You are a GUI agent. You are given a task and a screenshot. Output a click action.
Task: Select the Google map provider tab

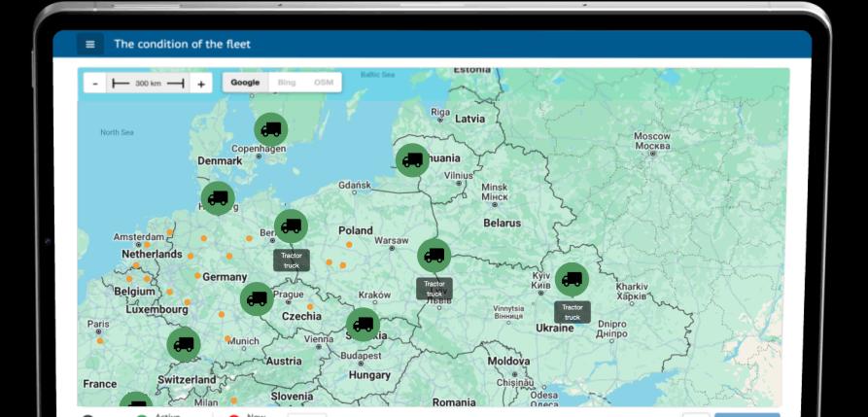point(245,83)
